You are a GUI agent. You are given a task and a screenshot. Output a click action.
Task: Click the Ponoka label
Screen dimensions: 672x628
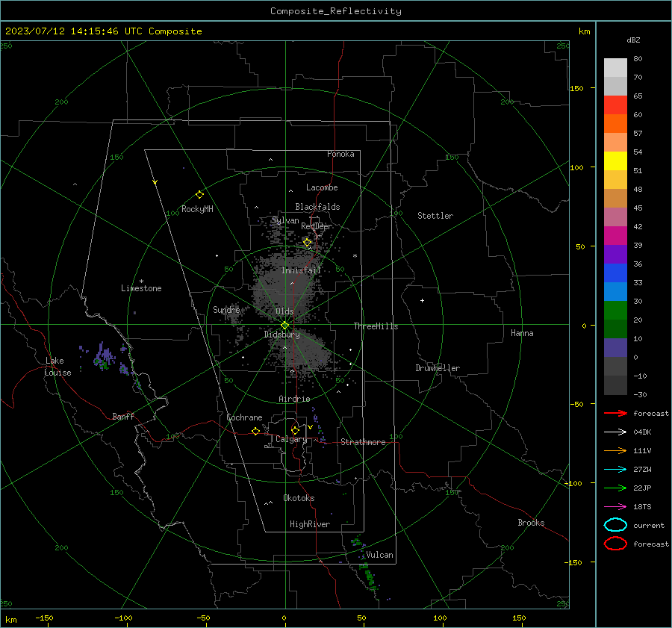(340, 154)
